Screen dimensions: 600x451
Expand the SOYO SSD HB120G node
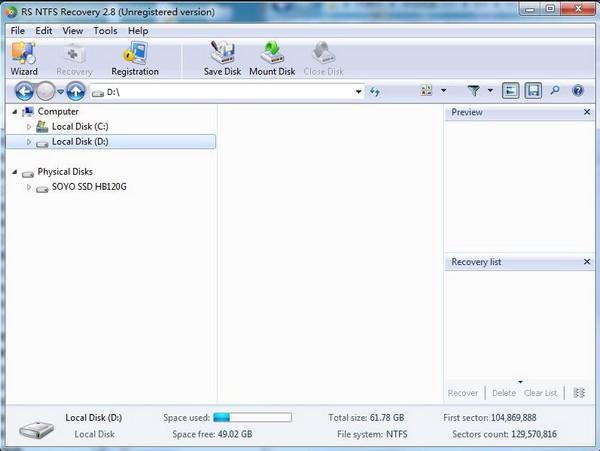(29, 187)
